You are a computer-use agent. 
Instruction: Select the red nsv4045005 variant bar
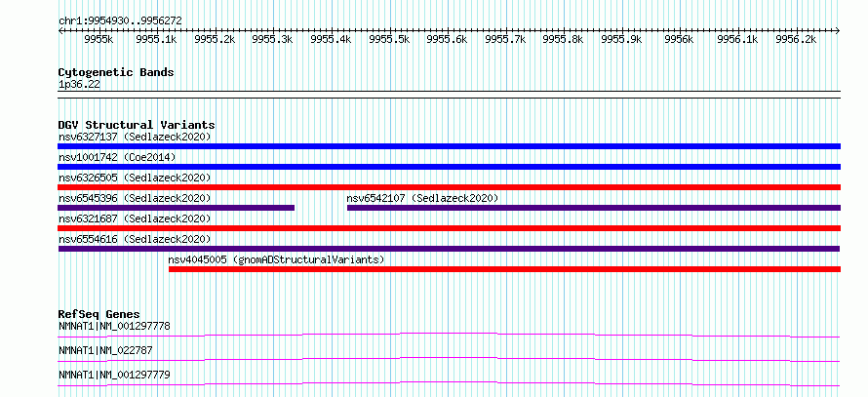pyautogui.click(x=505, y=269)
